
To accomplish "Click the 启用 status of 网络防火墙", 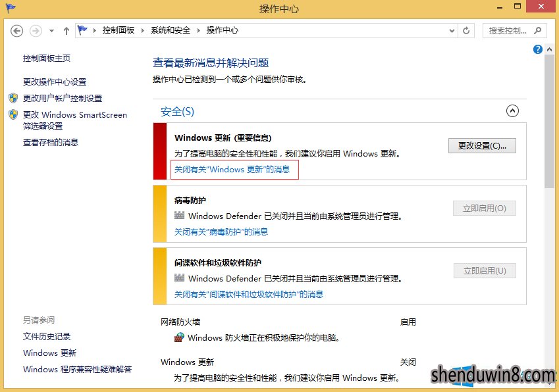I will (x=408, y=322).
